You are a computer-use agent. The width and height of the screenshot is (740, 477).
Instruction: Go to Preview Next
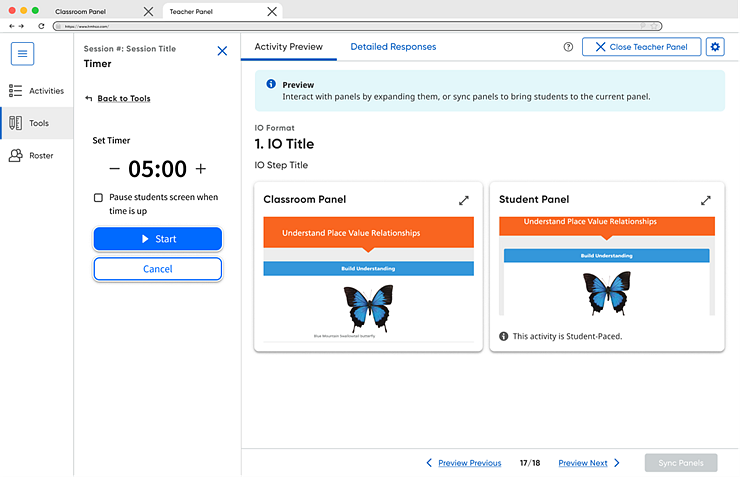pyautogui.click(x=589, y=463)
